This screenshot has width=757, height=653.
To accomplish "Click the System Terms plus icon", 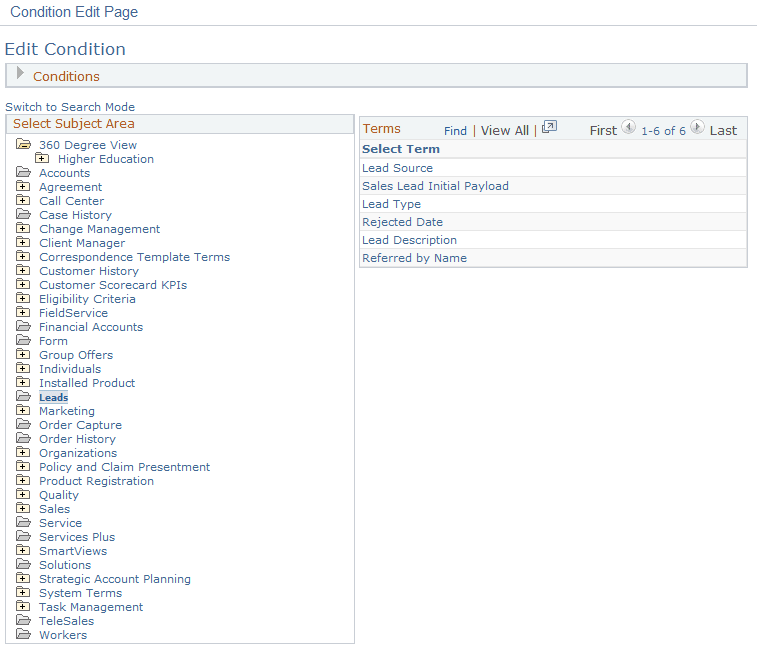I will (23, 592).
